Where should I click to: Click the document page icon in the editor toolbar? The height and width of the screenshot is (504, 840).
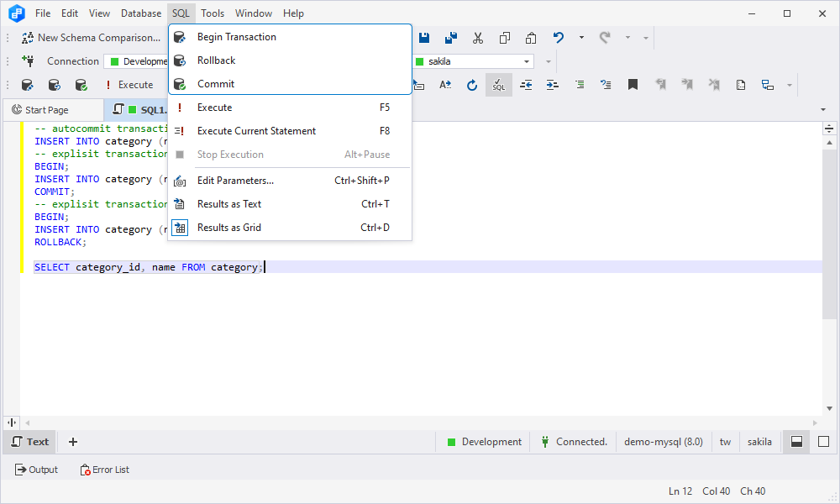(741, 85)
